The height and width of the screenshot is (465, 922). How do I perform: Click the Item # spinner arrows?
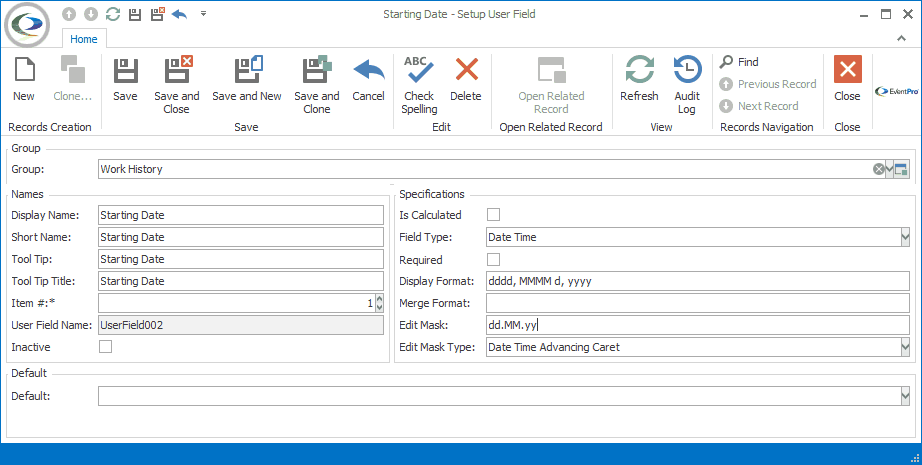pyautogui.click(x=379, y=303)
